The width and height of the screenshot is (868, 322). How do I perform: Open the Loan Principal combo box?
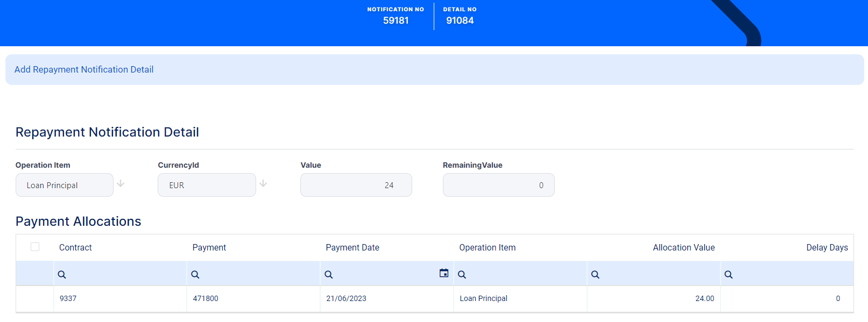pos(65,185)
